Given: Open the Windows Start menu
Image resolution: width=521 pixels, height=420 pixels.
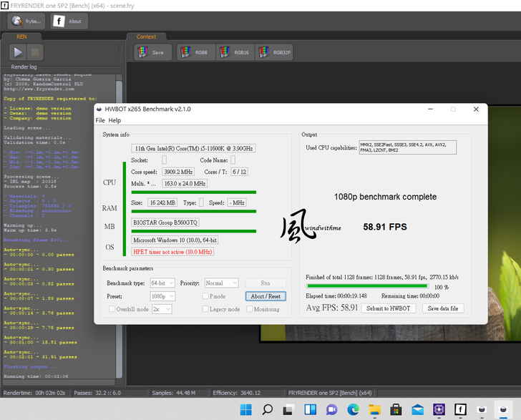Looking at the screenshot, I should tap(245, 409).
